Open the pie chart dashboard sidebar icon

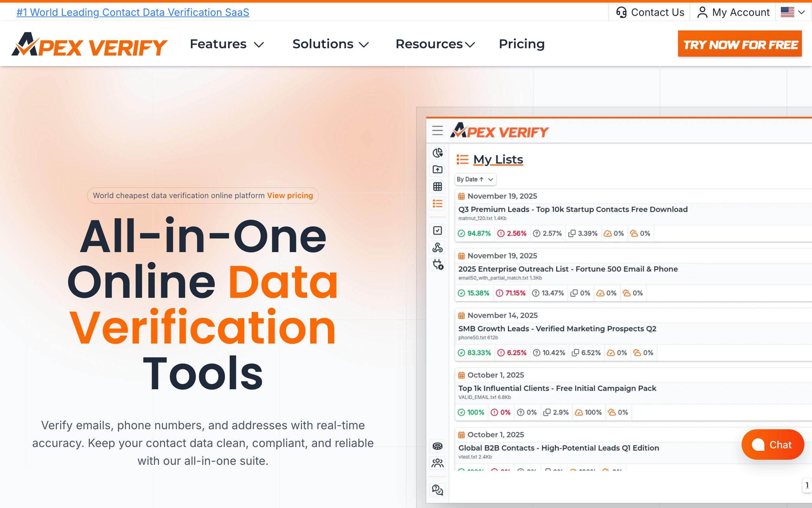[437, 153]
